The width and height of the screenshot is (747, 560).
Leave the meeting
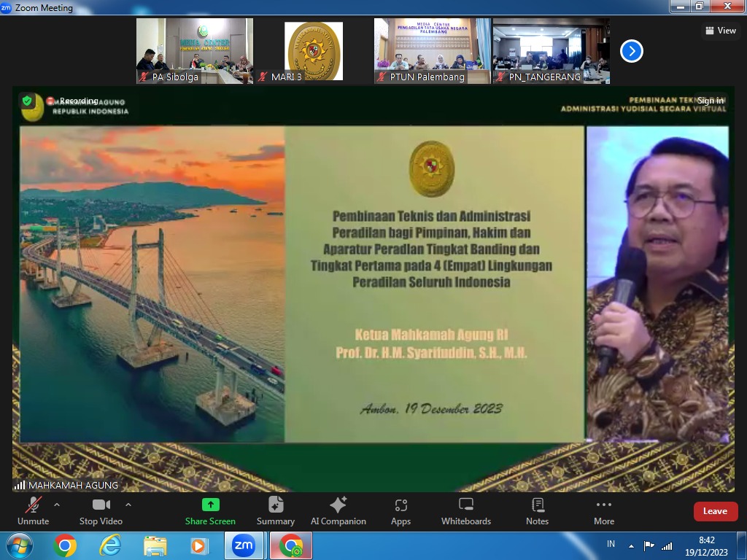coord(715,511)
